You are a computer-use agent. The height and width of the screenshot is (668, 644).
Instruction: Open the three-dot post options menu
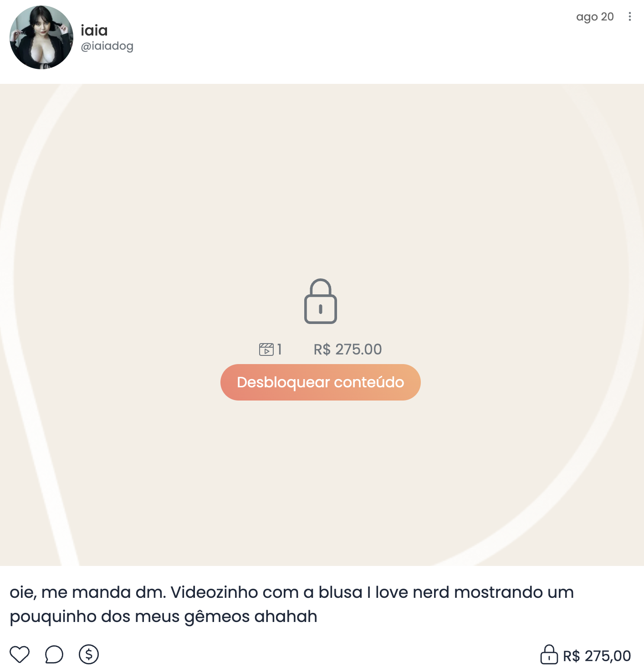pos(630,16)
